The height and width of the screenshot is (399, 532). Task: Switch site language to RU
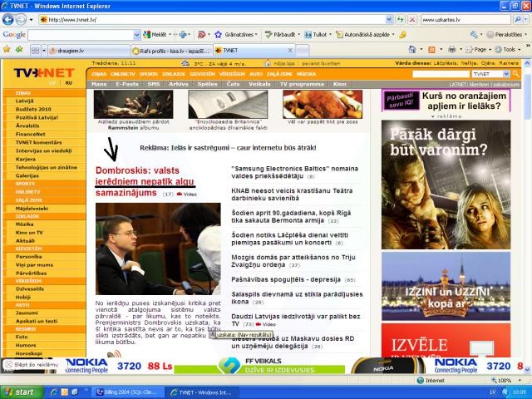tap(68, 83)
